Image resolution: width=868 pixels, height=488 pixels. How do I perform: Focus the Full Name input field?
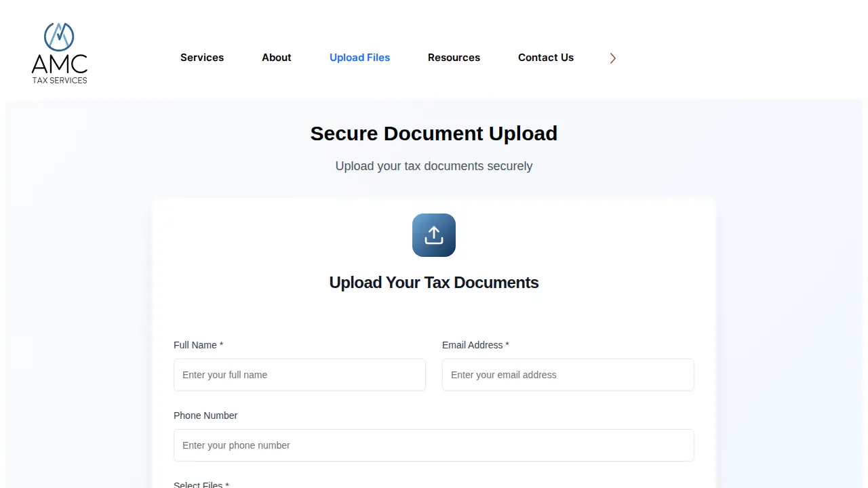(300, 375)
